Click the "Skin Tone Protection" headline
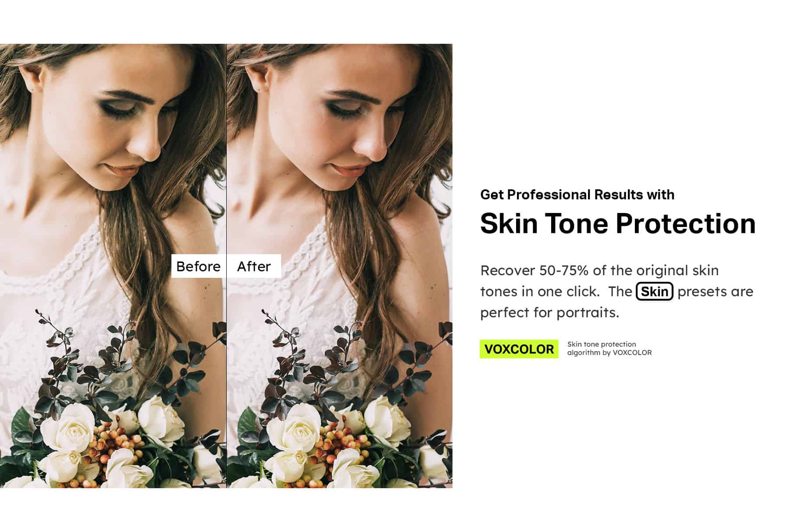The width and height of the screenshot is (798, 532). tap(618, 223)
